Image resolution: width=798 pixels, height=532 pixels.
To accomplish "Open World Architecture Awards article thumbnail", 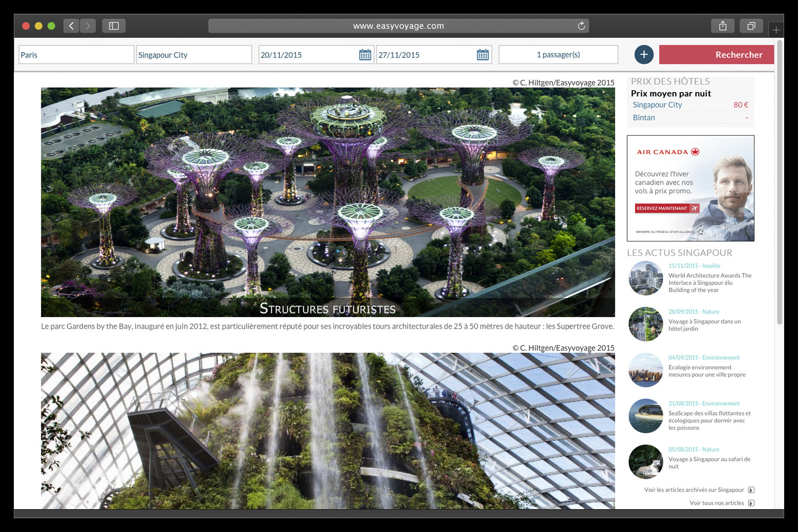I will (x=645, y=278).
